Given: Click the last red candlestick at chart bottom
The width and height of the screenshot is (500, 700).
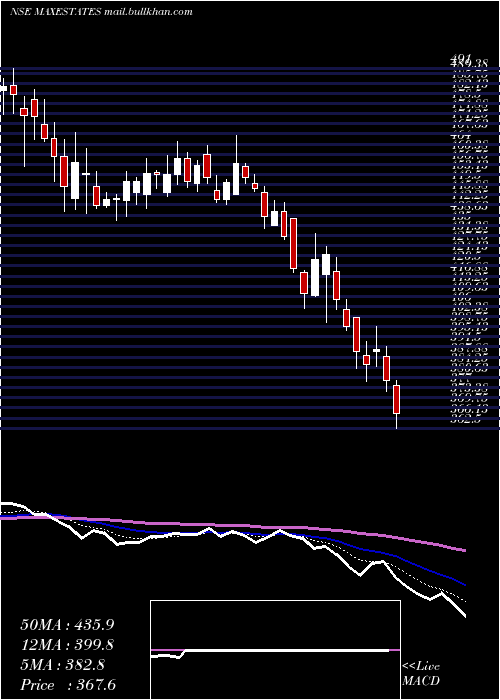Looking at the screenshot, I should click(x=396, y=400).
